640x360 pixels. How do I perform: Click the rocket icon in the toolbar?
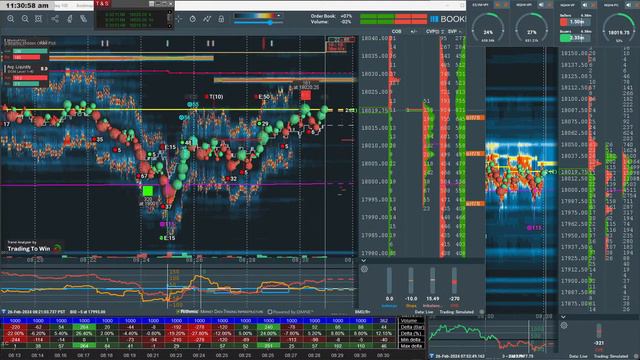click(x=69, y=19)
